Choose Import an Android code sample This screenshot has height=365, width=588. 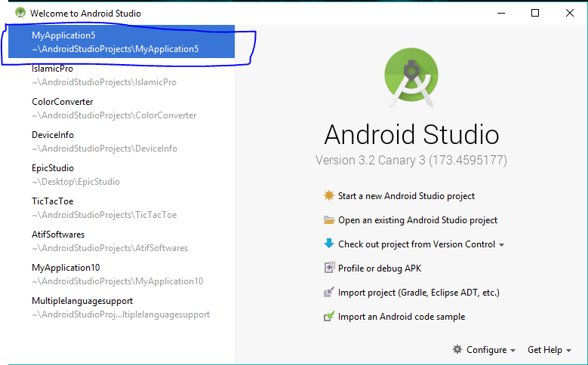pos(402,317)
